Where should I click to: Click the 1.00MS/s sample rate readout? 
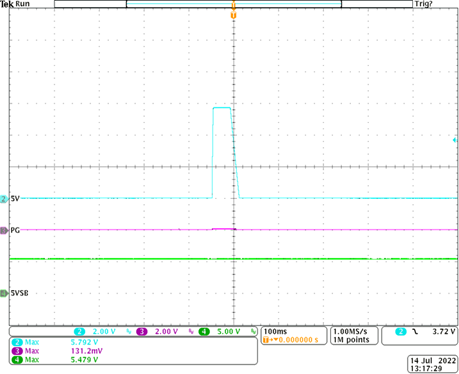pos(350,332)
